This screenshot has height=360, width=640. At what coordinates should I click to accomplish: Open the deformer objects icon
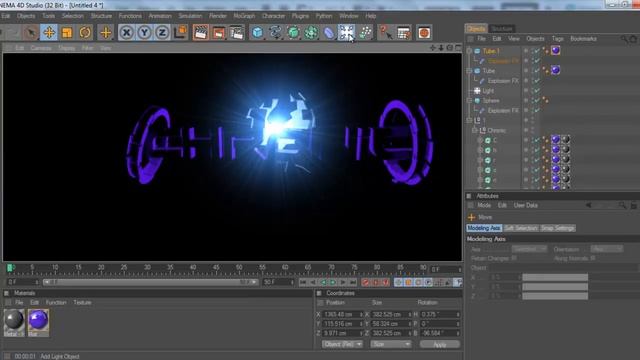(329, 33)
